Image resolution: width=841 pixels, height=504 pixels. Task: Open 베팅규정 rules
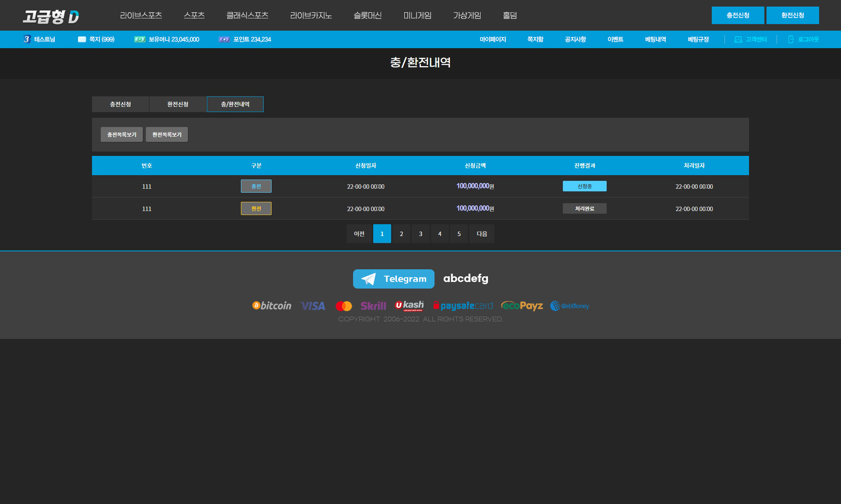point(698,39)
